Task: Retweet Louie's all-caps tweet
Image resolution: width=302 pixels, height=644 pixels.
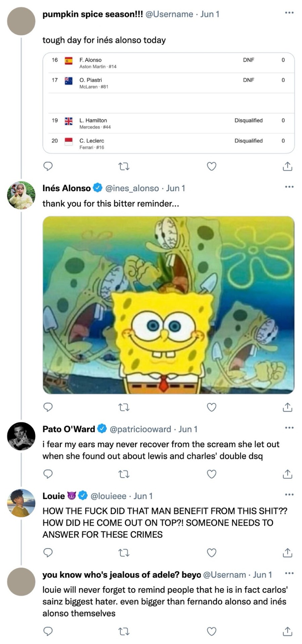Action: pos(124,552)
